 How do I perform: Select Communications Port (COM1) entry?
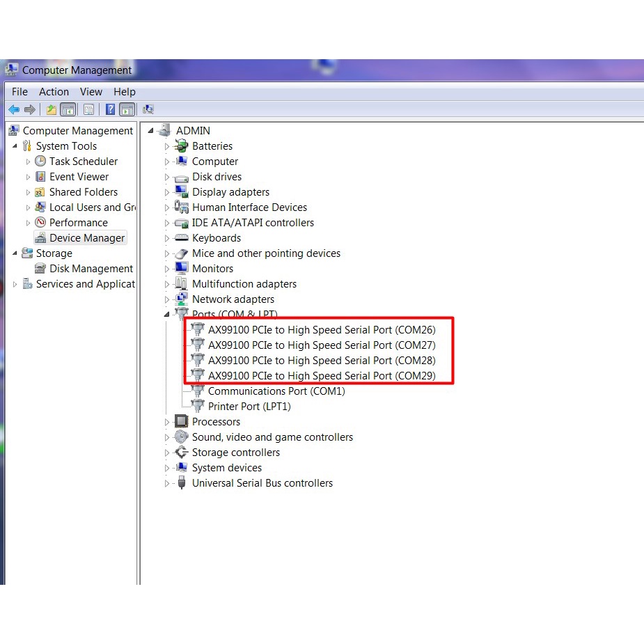click(x=276, y=391)
